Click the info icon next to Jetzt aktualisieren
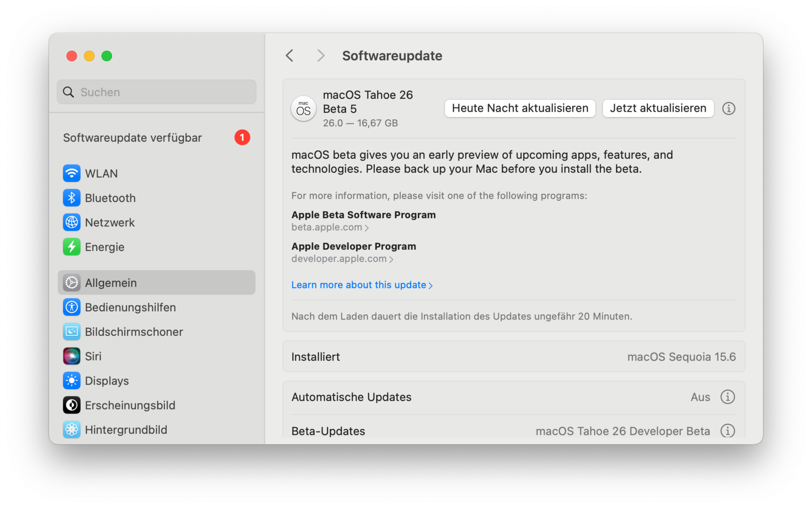The width and height of the screenshot is (812, 509). [x=729, y=108]
